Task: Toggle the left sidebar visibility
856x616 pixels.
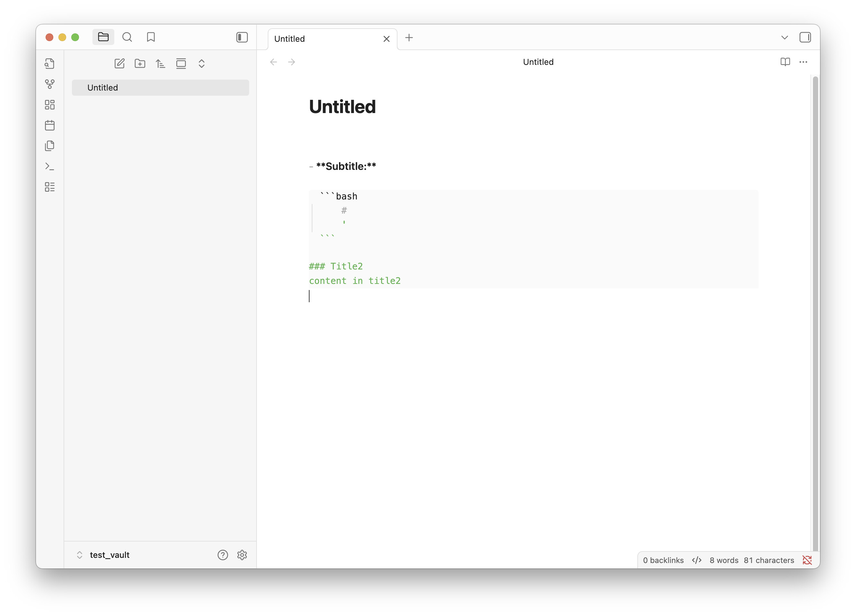Action: (241, 37)
